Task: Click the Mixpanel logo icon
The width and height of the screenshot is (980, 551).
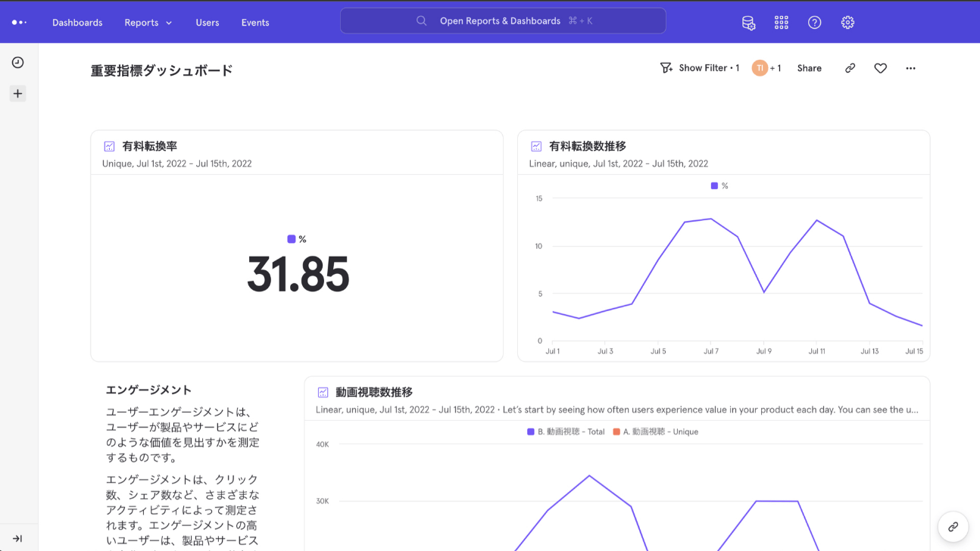Action: click(19, 23)
